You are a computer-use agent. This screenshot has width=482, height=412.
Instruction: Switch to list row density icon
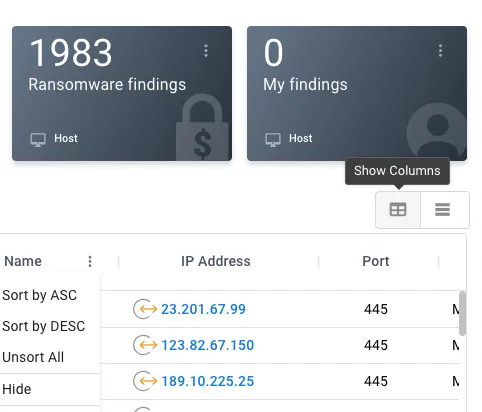click(442, 210)
